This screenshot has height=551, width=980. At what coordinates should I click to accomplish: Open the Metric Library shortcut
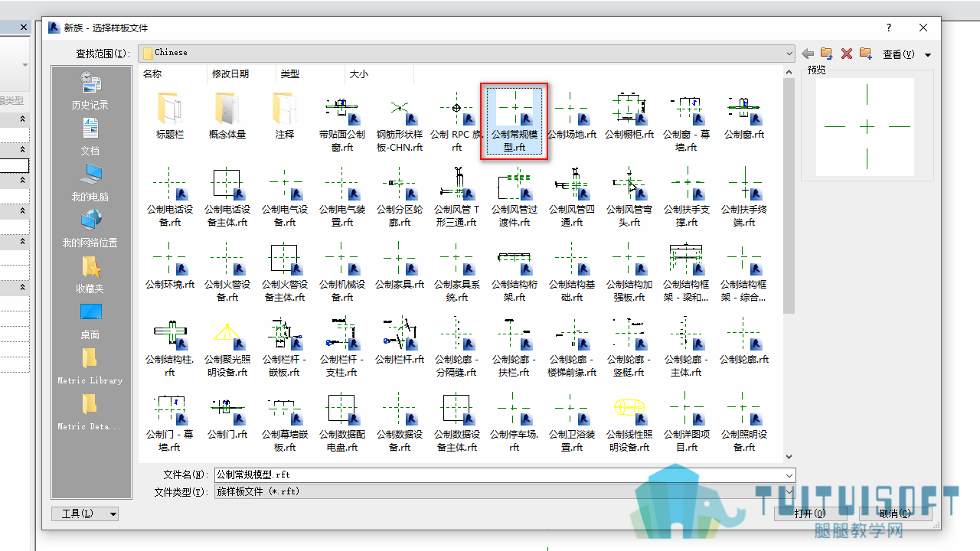pyautogui.click(x=90, y=366)
